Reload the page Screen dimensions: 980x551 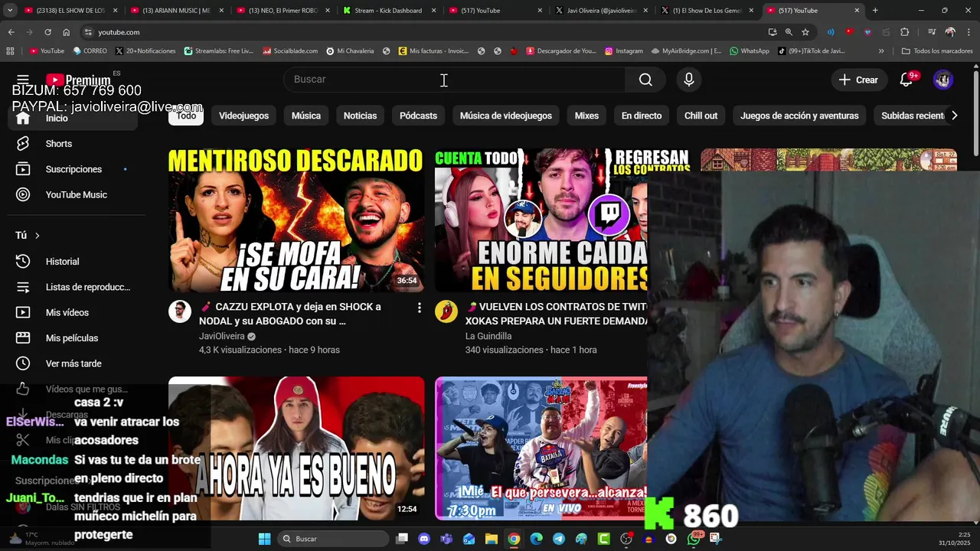pyautogui.click(x=47, y=32)
